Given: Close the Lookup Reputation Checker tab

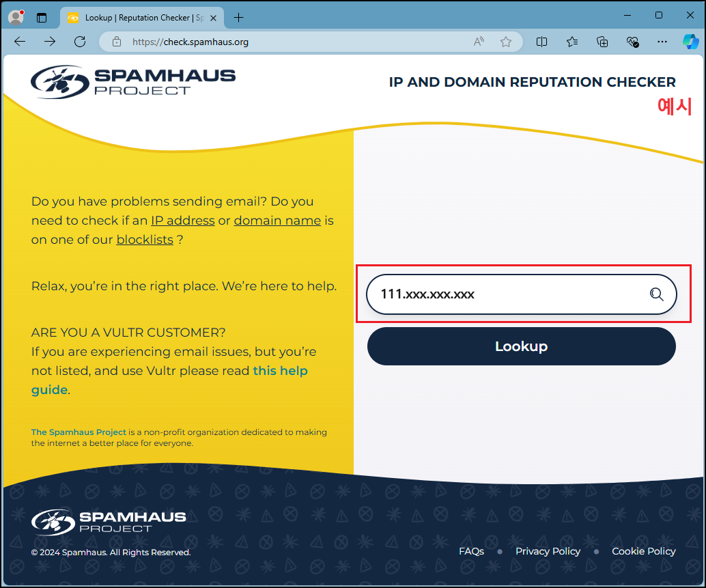Looking at the screenshot, I should tap(214, 18).
